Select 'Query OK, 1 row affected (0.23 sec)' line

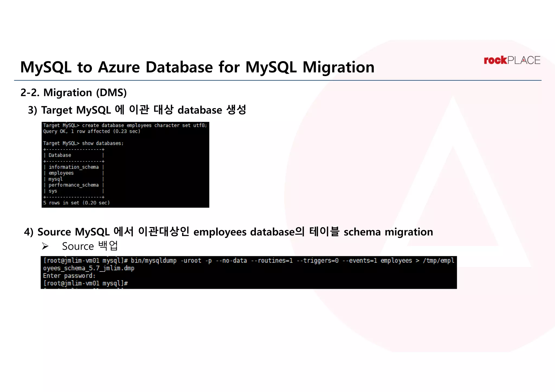coord(92,131)
